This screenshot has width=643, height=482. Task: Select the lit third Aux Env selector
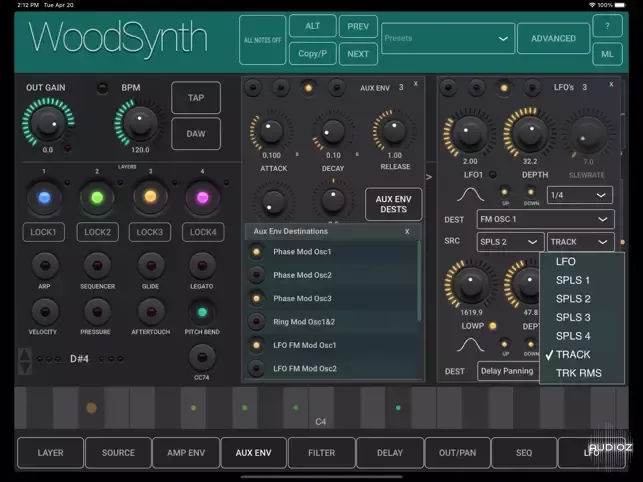click(308, 88)
